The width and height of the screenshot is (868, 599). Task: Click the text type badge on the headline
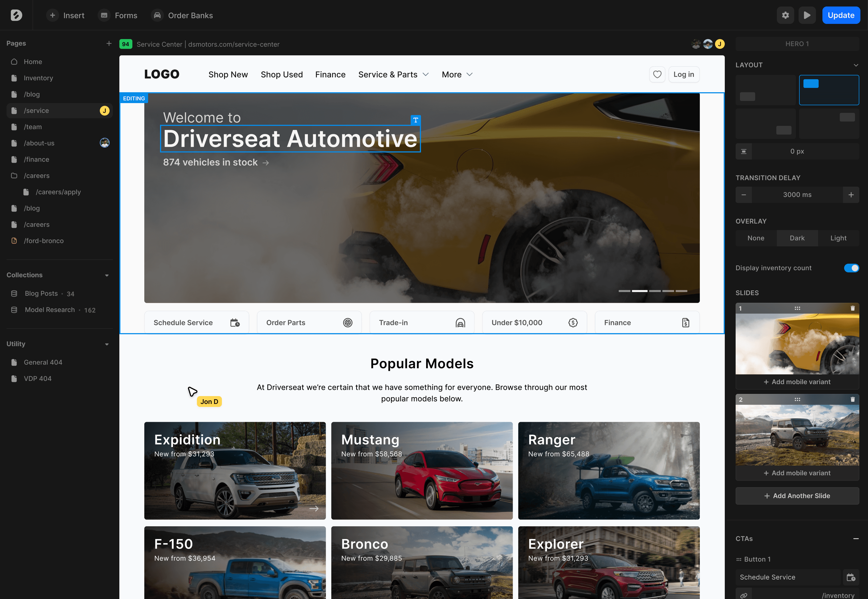pyautogui.click(x=416, y=120)
